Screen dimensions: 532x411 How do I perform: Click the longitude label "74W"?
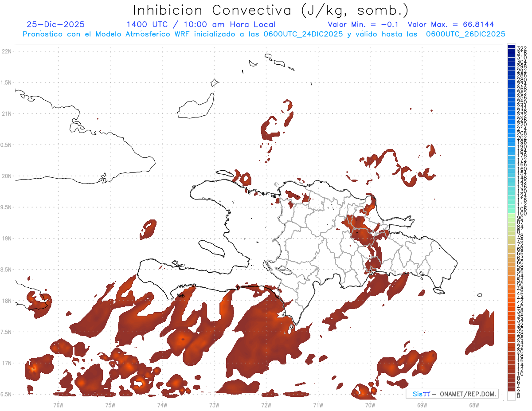point(162,405)
